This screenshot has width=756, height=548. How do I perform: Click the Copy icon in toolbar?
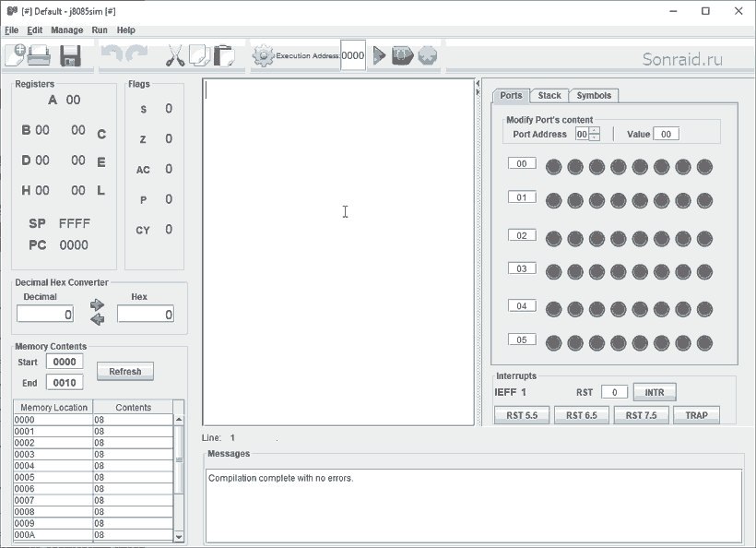(x=199, y=55)
